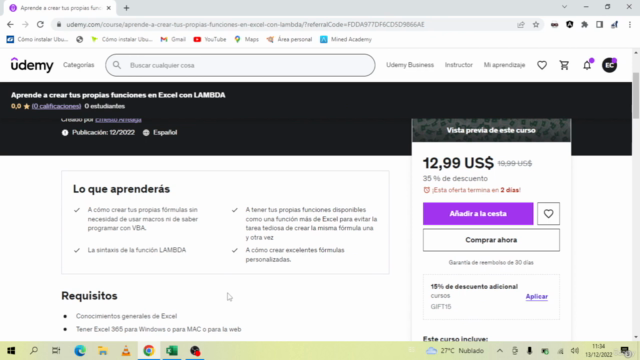Open the shopping cart icon
640x360 pixels.
pyautogui.click(x=564, y=65)
